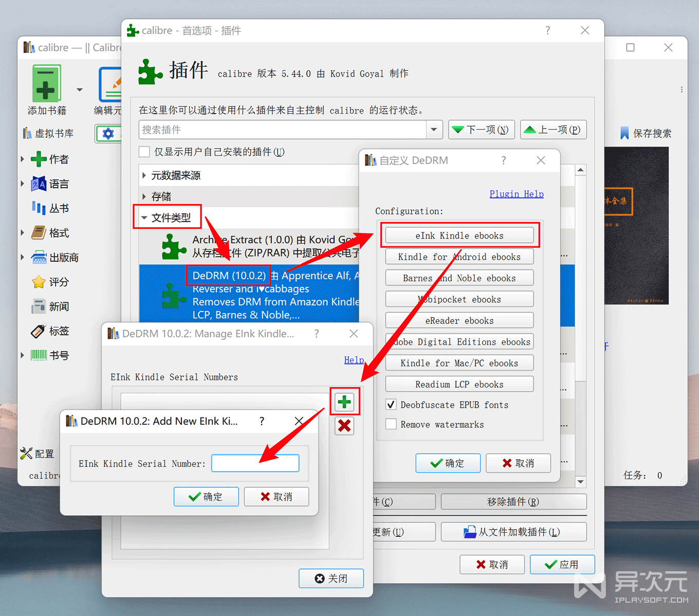This screenshot has width=699, height=616.
Task: Click red X to delete serial number
Action: (x=344, y=426)
